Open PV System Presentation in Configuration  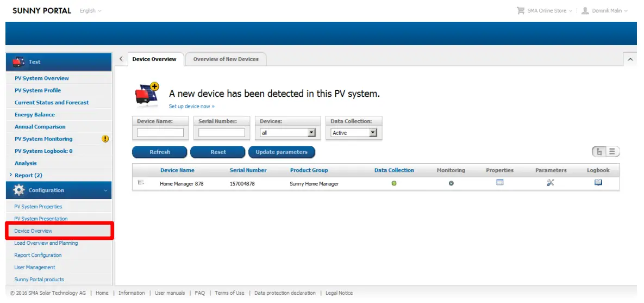(x=41, y=219)
